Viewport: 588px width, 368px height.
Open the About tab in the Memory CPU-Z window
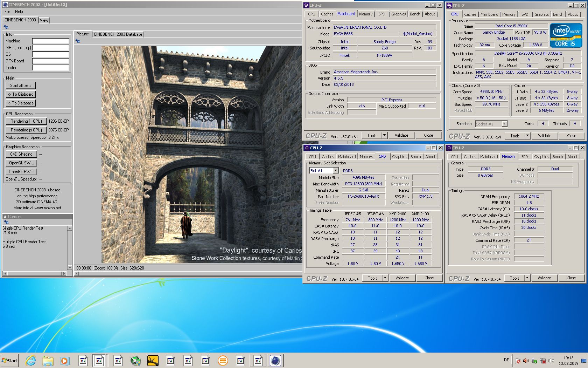(573, 157)
